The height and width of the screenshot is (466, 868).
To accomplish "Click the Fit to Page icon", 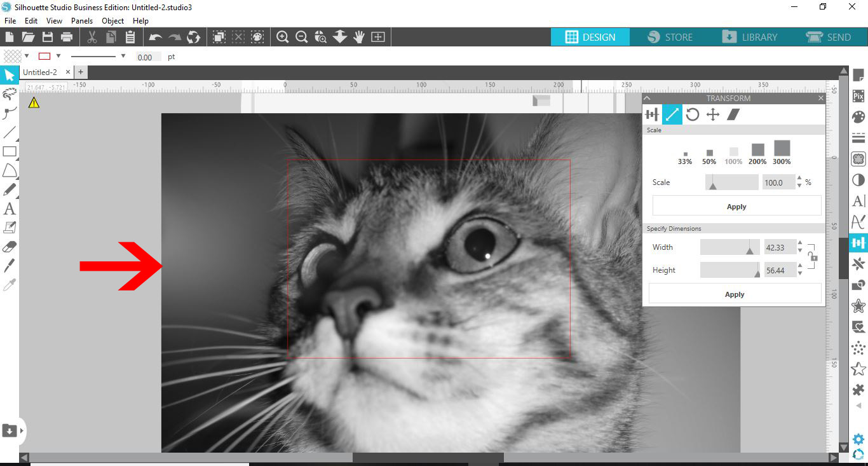I will pos(378,38).
